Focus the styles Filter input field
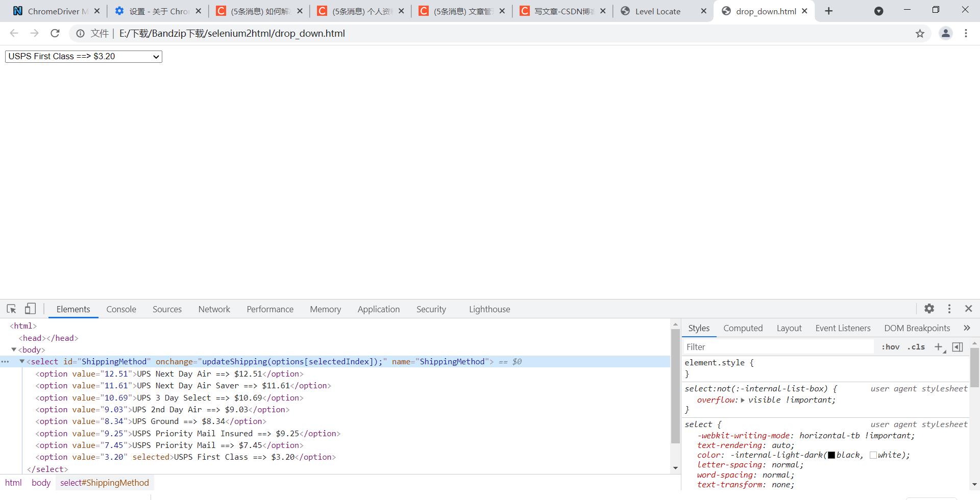This screenshot has height=500, width=980. (x=778, y=347)
